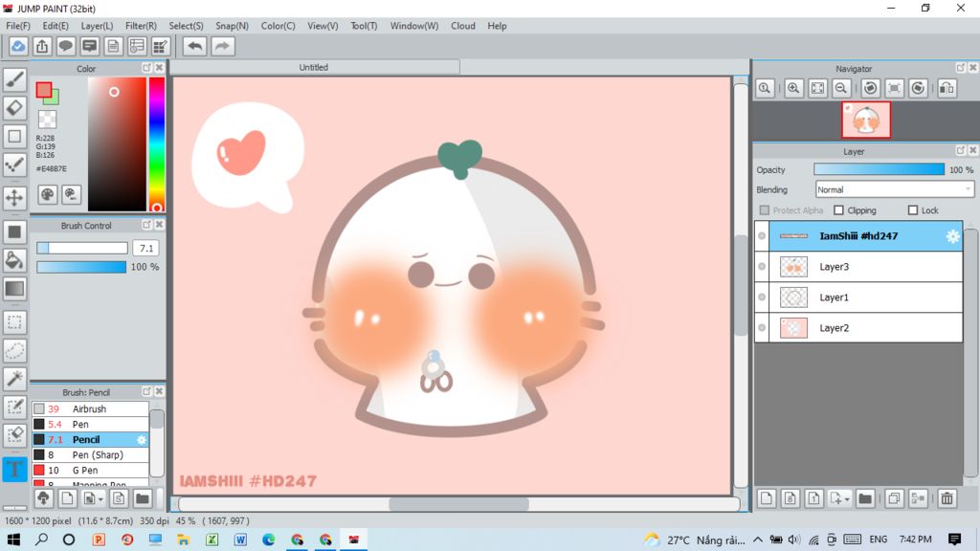
Task: Open the Filter(R) menu
Action: [x=141, y=26]
